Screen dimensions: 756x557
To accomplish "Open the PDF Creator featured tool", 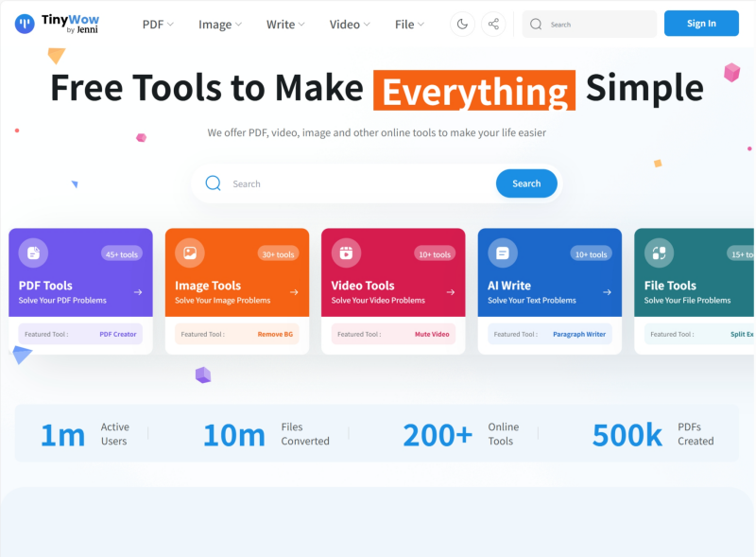I will pyautogui.click(x=118, y=334).
